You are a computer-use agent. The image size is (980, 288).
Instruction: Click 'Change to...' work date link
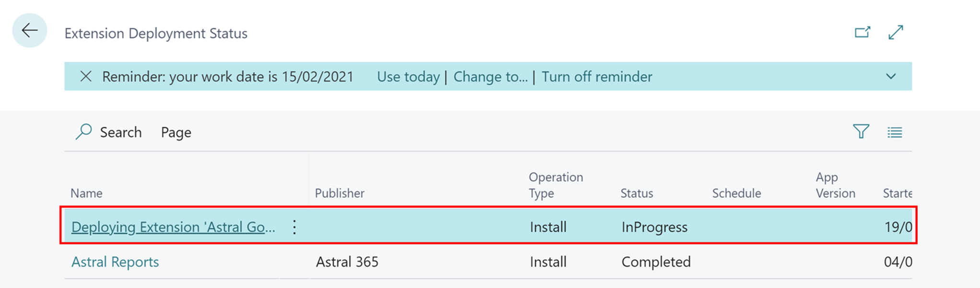pos(490,77)
